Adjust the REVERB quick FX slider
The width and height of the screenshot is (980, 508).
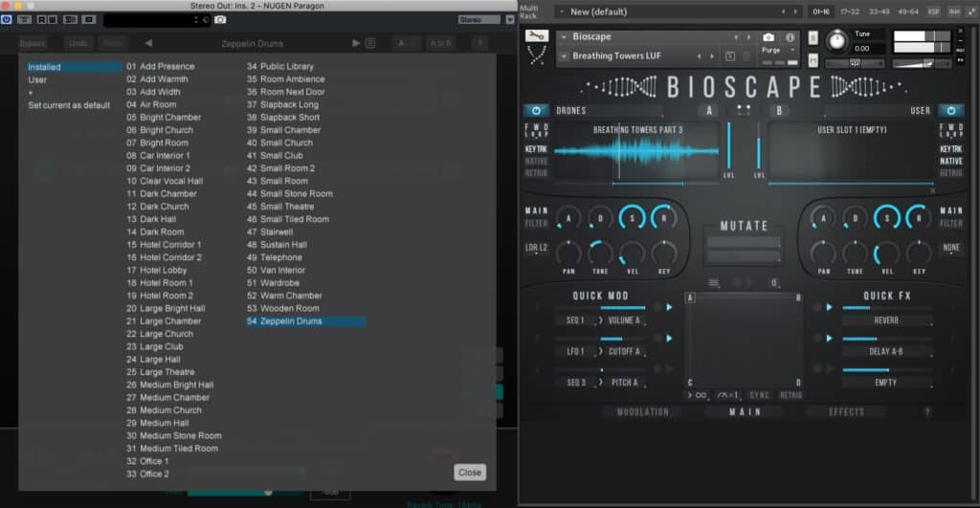click(x=887, y=307)
